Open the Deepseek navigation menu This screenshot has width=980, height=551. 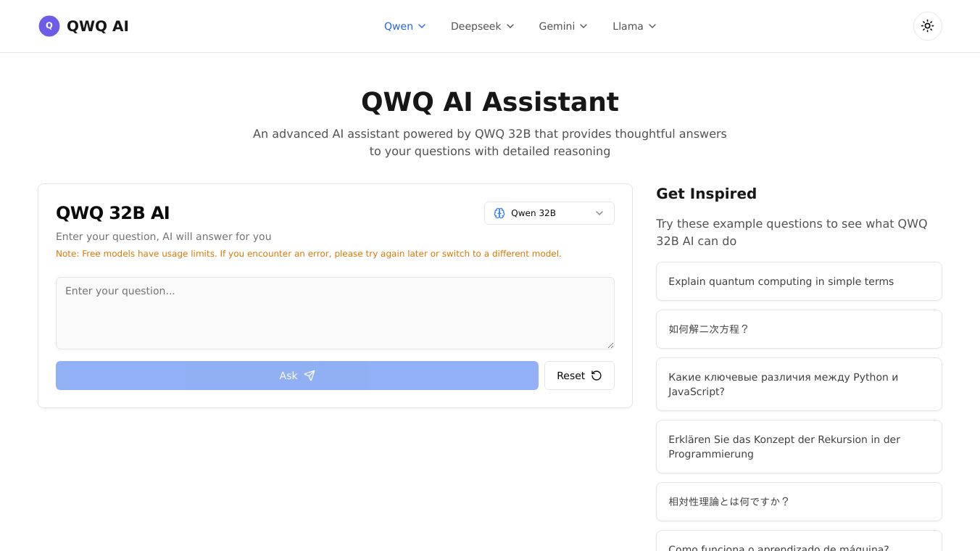[x=482, y=26]
